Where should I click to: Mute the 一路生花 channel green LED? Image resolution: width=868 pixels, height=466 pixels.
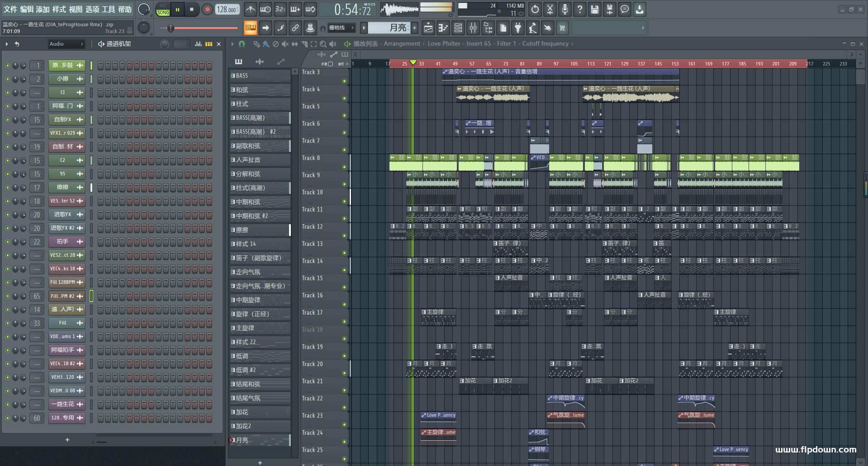7,405
